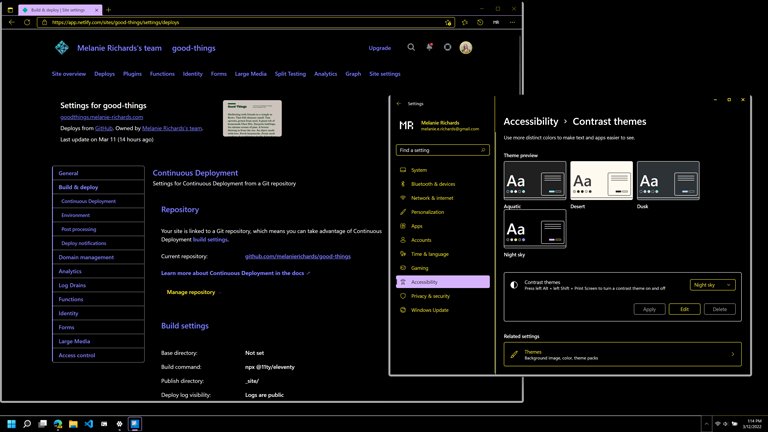
Task: Open the user avatar in Netlify header
Action: 466,48
